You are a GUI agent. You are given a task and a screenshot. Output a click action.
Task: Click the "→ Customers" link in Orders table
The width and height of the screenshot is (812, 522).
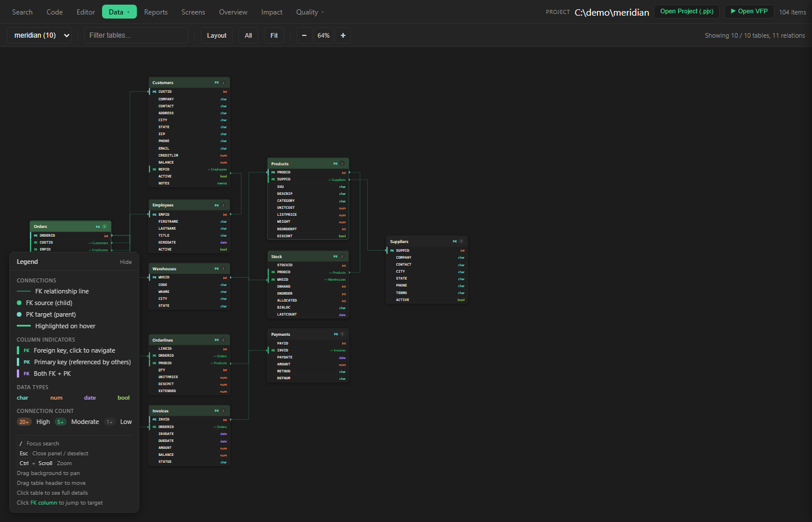(x=99, y=243)
